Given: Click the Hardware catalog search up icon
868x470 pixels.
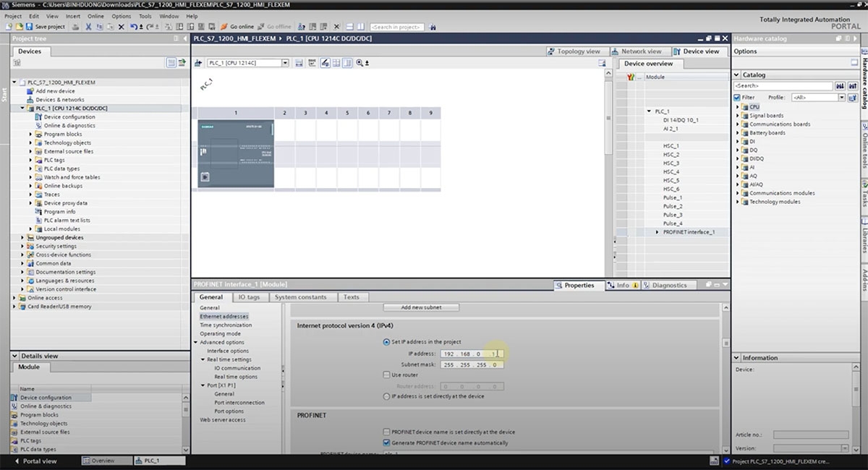Looking at the screenshot, I should point(851,85).
